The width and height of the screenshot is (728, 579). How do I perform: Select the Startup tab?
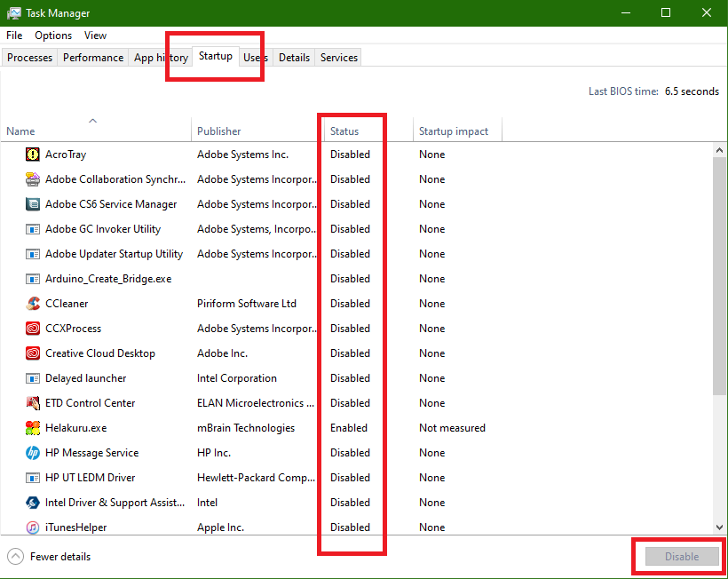[216, 56]
